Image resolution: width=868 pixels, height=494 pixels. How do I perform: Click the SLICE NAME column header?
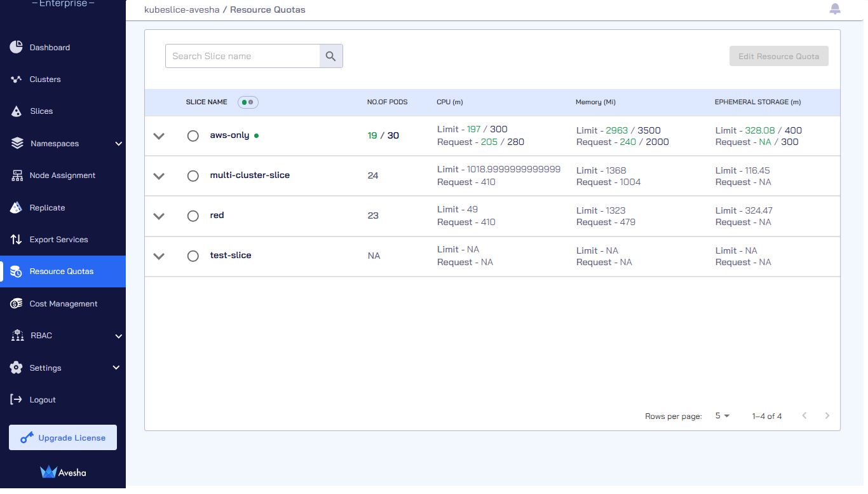(207, 102)
